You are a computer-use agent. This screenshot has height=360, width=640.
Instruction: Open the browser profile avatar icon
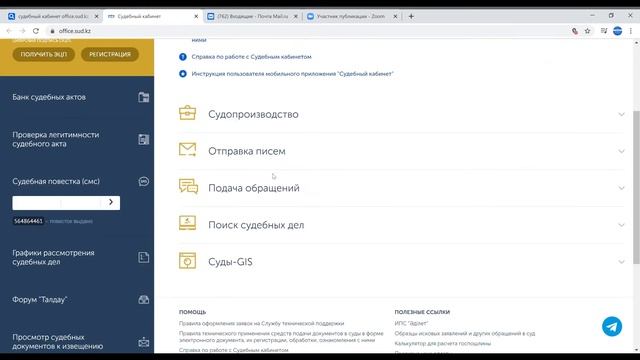618,31
